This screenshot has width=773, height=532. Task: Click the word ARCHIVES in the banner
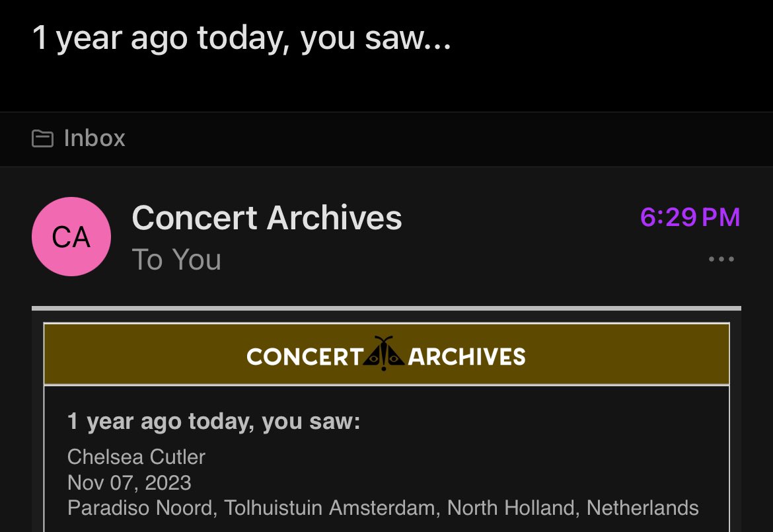(x=467, y=356)
